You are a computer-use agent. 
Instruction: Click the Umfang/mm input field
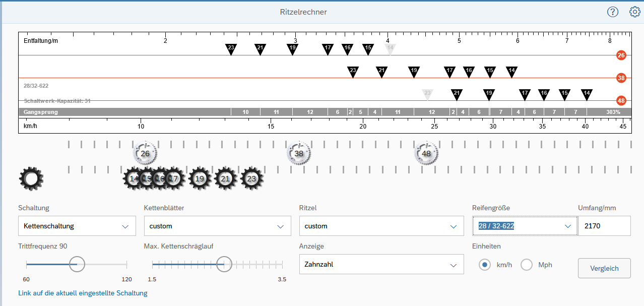pyautogui.click(x=604, y=226)
